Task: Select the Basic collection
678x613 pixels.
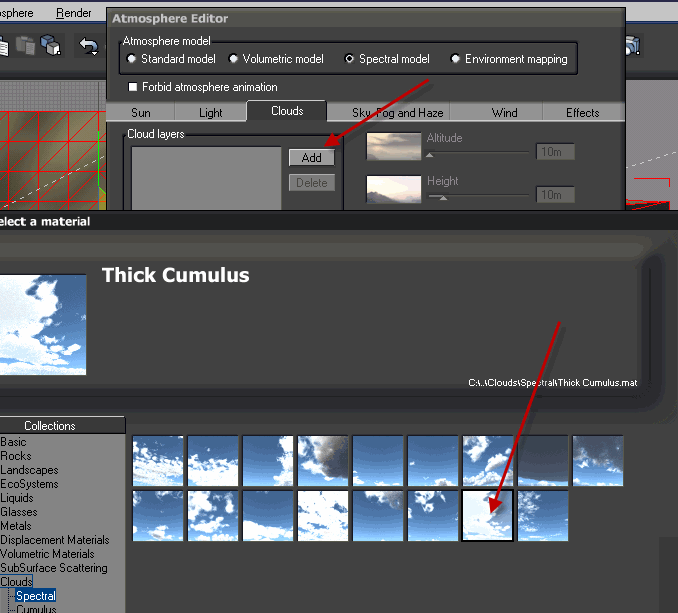Action: (x=13, y=442)
